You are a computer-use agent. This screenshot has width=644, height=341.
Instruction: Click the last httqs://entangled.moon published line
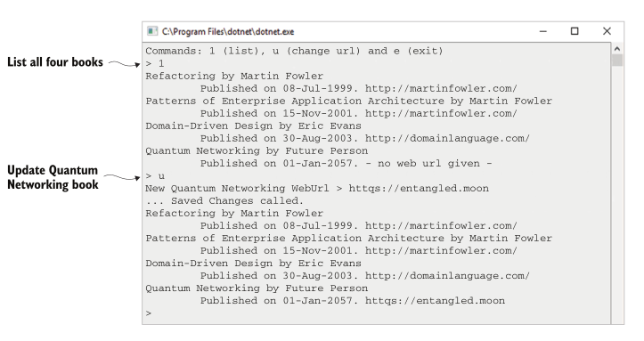[x=353, y=301]
